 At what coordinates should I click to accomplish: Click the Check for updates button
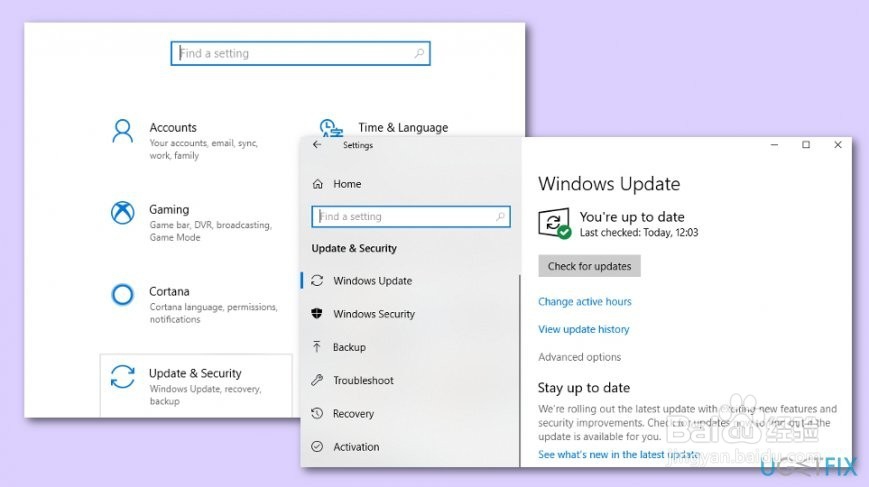[589, 266]
